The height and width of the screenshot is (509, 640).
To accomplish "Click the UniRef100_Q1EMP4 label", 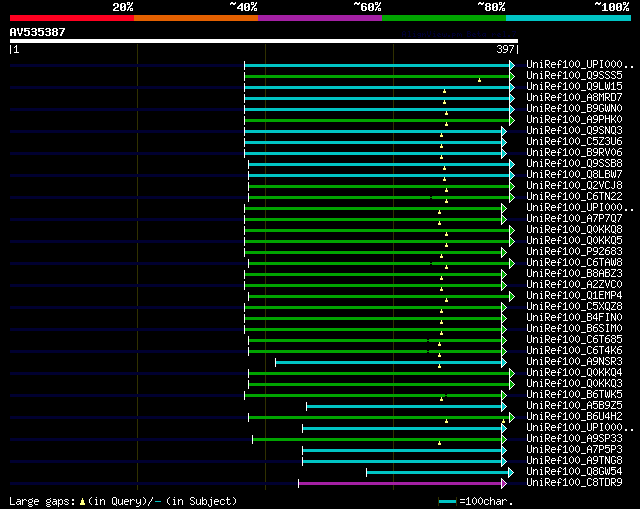I will point(574,296).
